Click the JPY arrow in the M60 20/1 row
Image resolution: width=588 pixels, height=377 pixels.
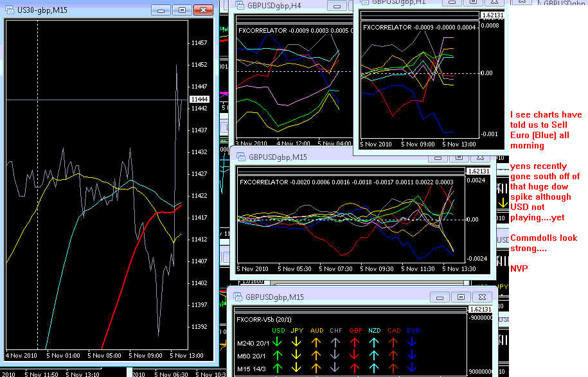pyautogui.click(x=297, y=355)
